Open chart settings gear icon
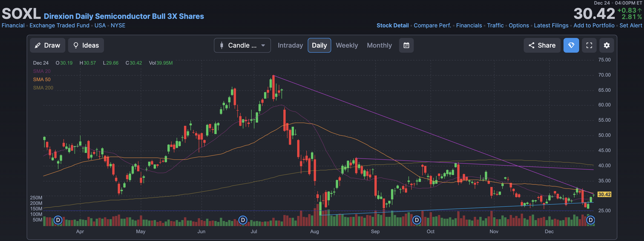The width and height of the screenshot is (644, 241). click(x=607, y=45)
